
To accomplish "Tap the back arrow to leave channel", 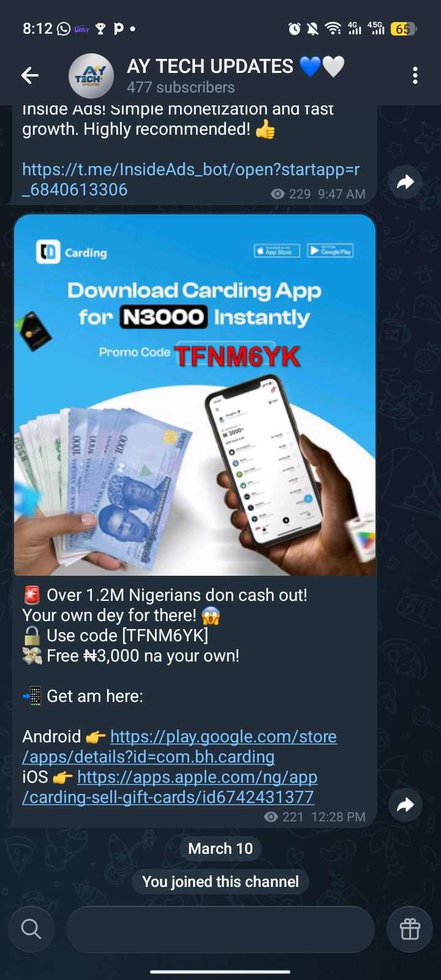I will (30, 75).
